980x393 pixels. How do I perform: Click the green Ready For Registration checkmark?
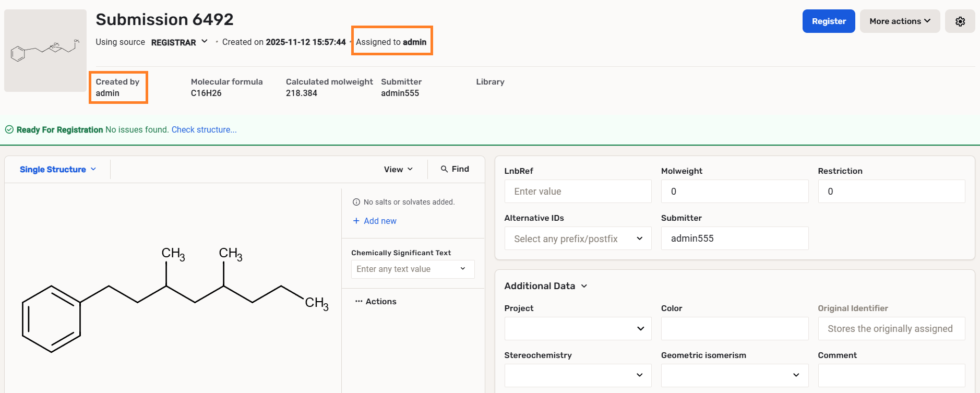[x=9, y=129]
